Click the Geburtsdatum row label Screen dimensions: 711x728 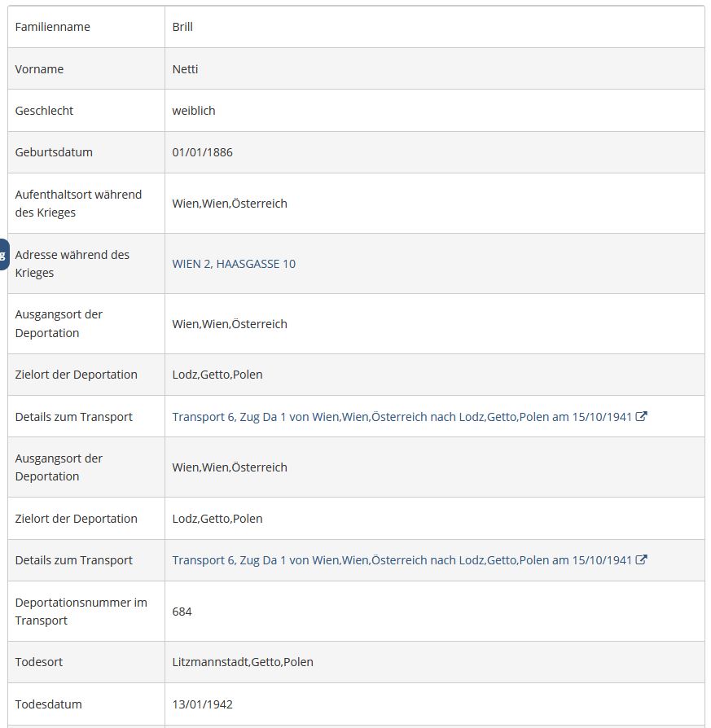[x=54, y=152]
